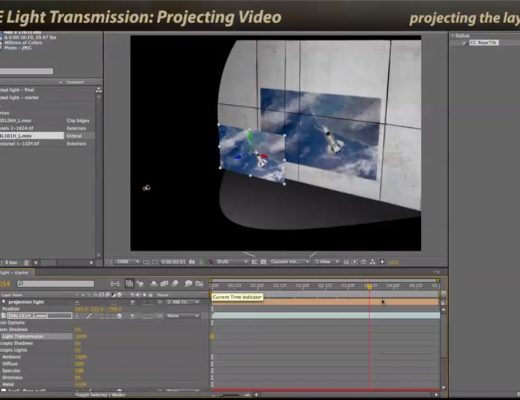Click the Parent column header
Image resolution: width=520 pixels, height=400 pixels.
163,295
